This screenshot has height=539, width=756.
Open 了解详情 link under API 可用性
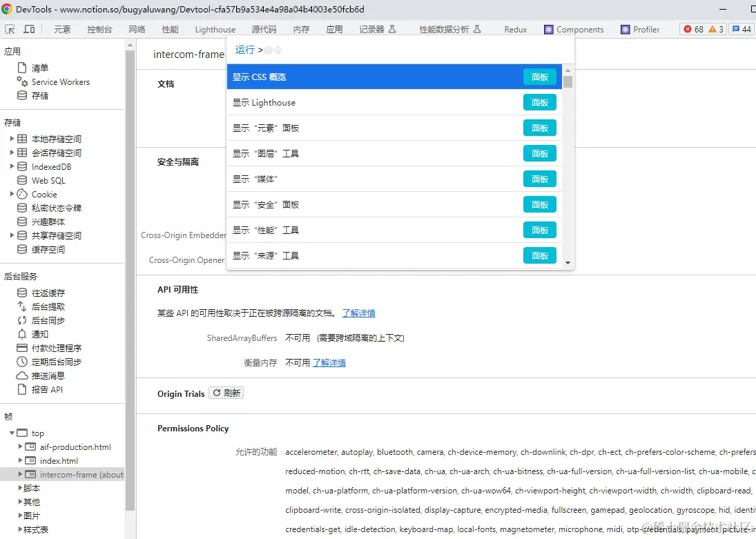(x=359, y=313)
